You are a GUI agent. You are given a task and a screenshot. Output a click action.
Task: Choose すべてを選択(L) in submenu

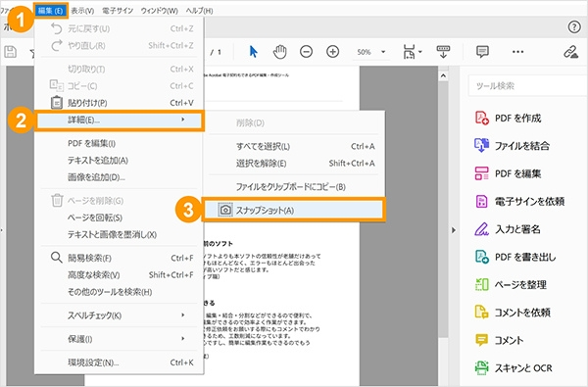(294, 146)
